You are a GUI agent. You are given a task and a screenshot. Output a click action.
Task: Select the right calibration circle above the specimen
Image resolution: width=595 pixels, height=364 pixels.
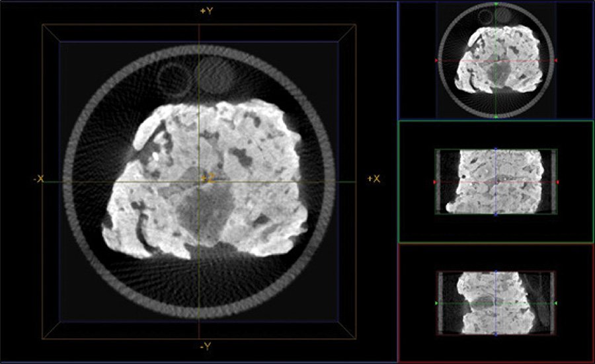(x=212, y=74)
